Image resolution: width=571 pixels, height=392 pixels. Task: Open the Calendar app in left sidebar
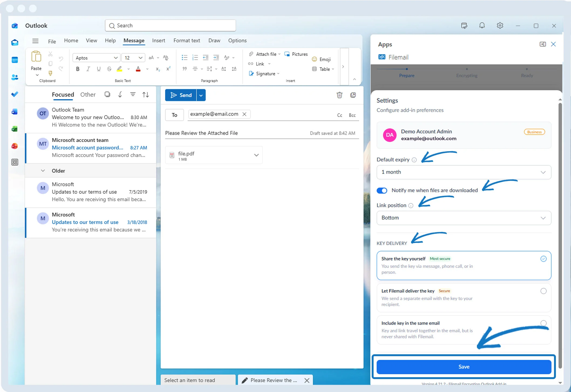coord(15,60)
